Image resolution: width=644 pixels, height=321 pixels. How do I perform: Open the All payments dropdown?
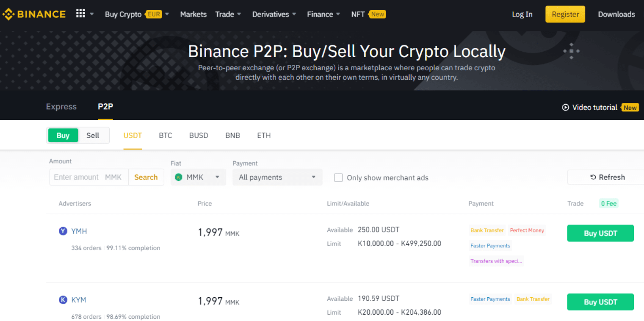coord(277,177)
